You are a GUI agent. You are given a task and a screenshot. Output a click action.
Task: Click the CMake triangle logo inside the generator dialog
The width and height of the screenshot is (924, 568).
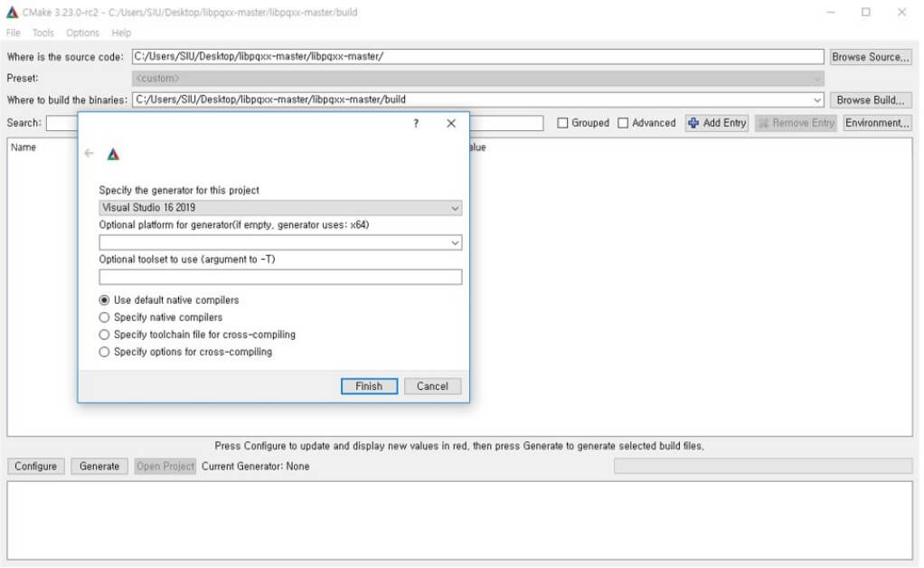(x=113, y=155)
